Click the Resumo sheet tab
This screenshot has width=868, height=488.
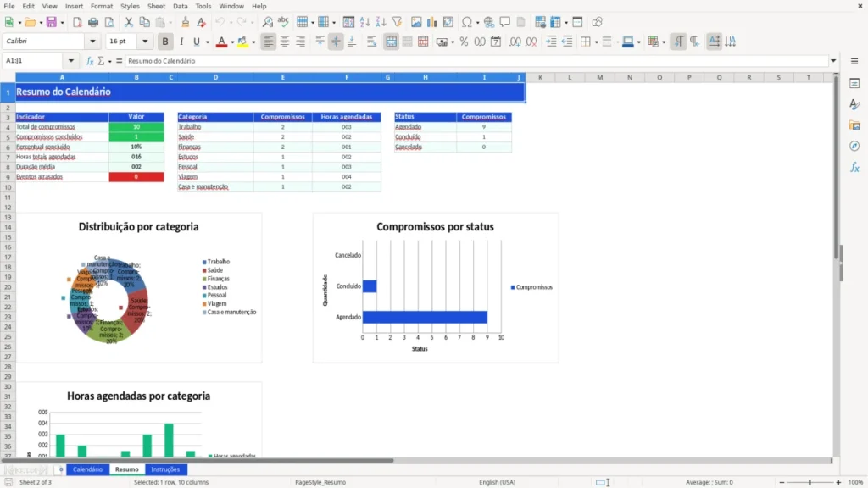pos(127,469)
